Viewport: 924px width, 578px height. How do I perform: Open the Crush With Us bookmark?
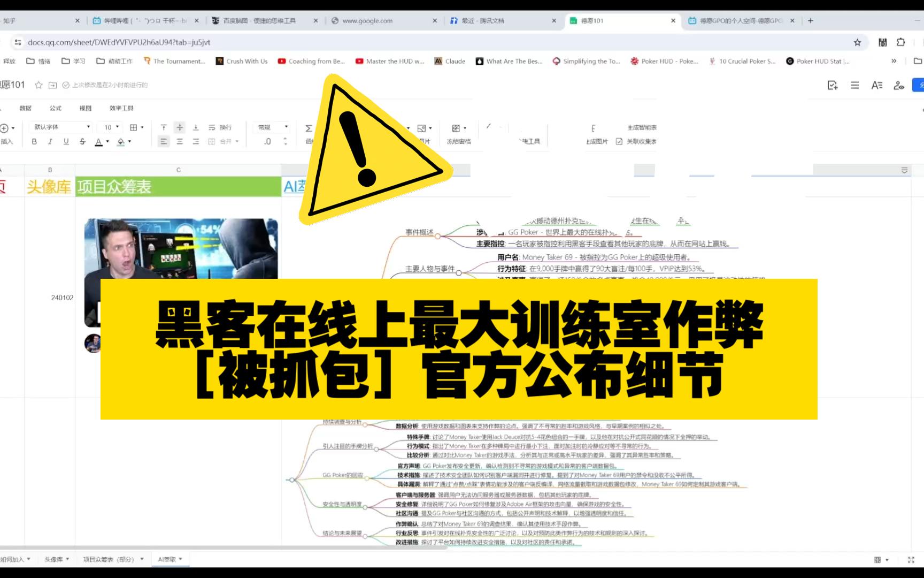pyautogui.click(x=242, y=61)
